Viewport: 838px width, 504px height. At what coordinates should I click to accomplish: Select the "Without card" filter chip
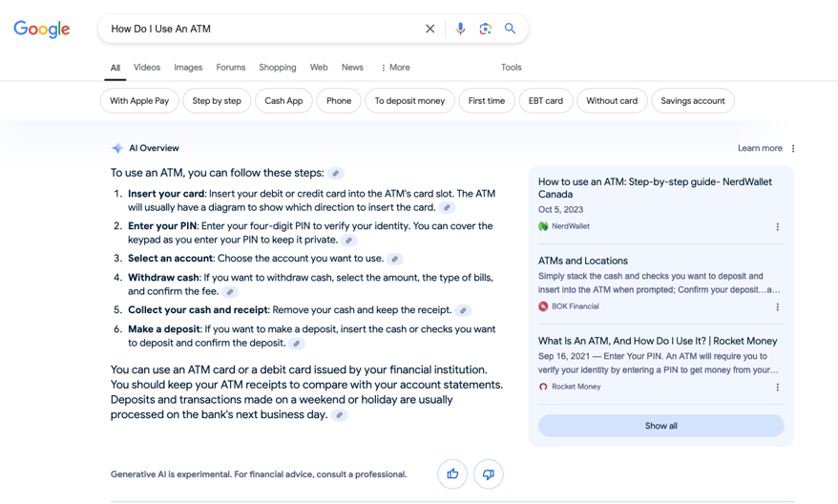tap(612, 101)
